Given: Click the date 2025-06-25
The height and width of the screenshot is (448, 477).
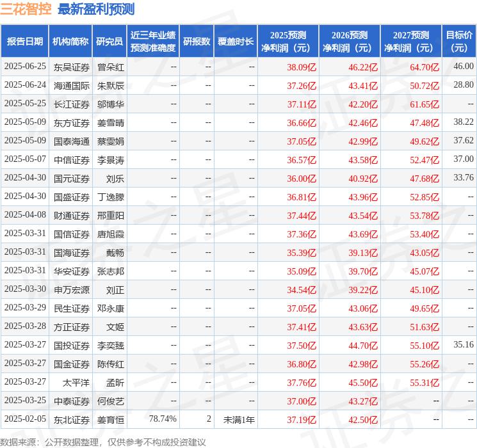Looking at the screenshot, I should coord(25,67).
